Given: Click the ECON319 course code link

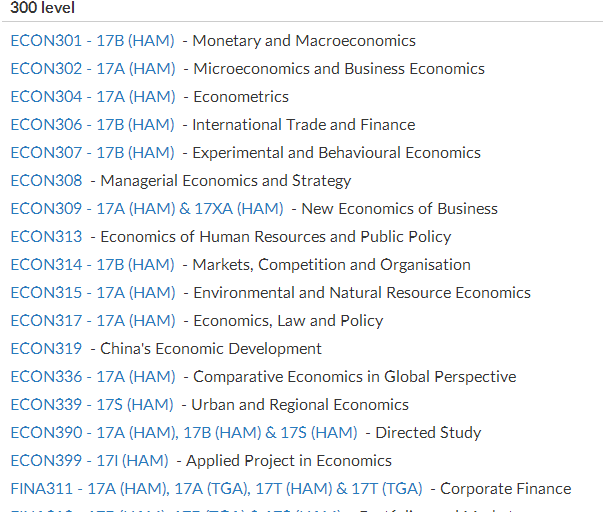Looking at the screenshot, I should [x=46, y=349].
